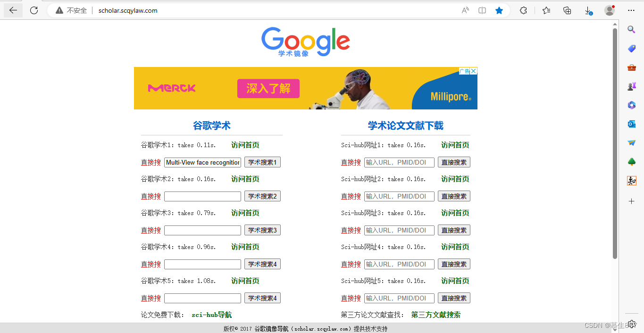The width and height of the screenshot is (644, 333).
Task: Focus URL/PMID/DOI field under Sci-hub网址2
Action: (399, 196)
